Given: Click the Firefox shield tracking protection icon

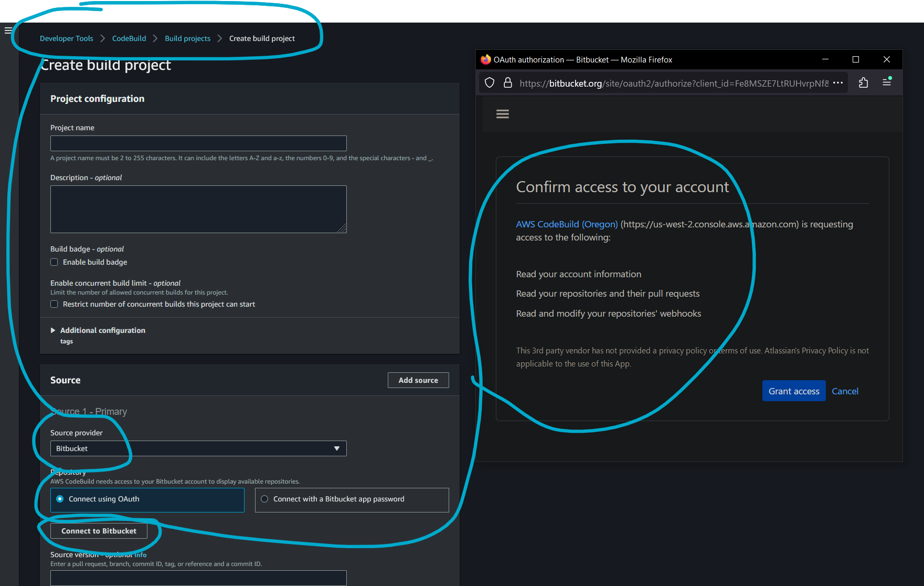Looking at the screenshot, I should 490,82.
